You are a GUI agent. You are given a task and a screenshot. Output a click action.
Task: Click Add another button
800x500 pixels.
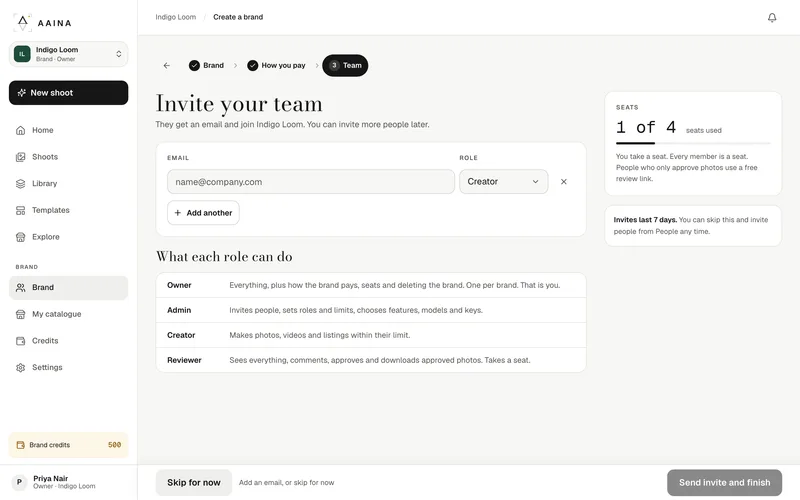(203, 213)
